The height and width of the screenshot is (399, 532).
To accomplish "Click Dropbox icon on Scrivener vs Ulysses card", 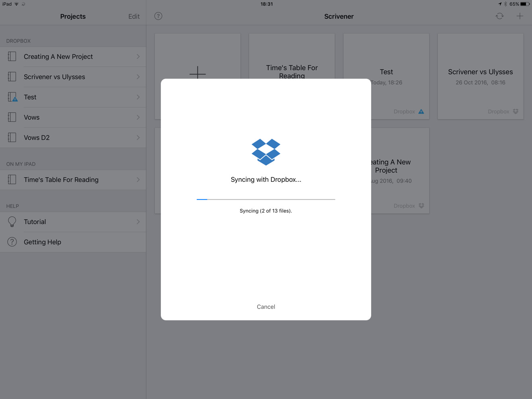I will point(515,112).
